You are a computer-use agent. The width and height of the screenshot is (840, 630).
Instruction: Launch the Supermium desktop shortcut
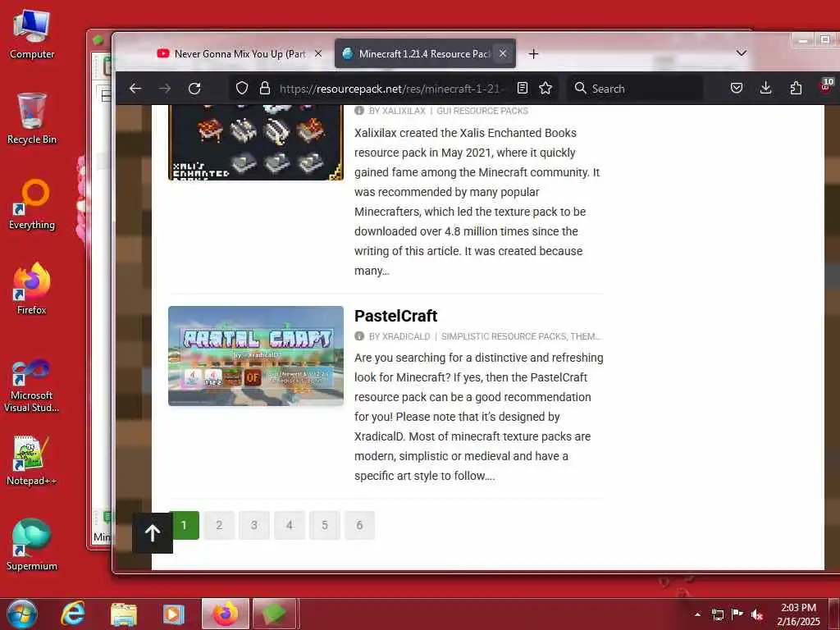point(32,546)
